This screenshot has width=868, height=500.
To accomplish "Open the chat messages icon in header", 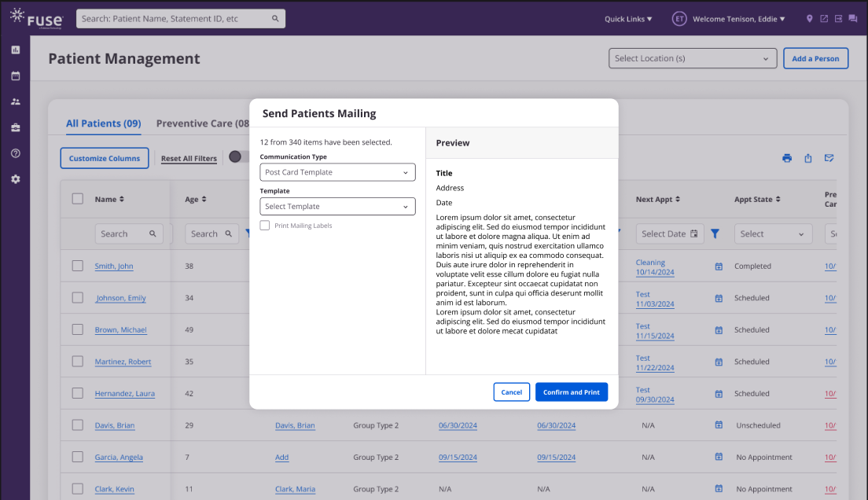I will (853, 19).
